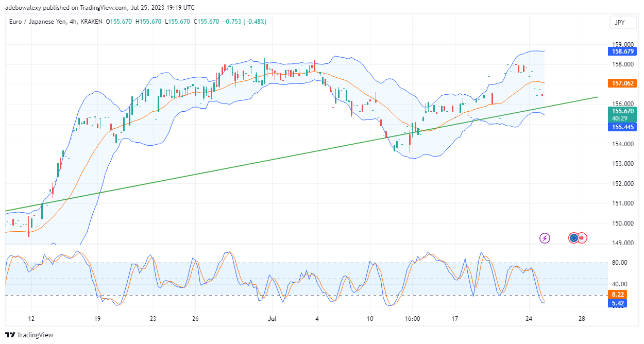
Task: Click the blue European flag economic event icon
Action: (573, 238)
